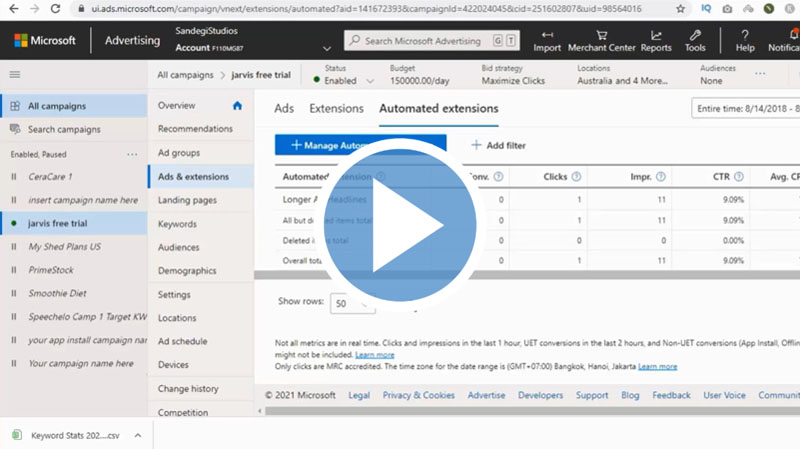Click help icon beside Clicks column
This screenshot has width=800, height=449.
pos(576,177)
